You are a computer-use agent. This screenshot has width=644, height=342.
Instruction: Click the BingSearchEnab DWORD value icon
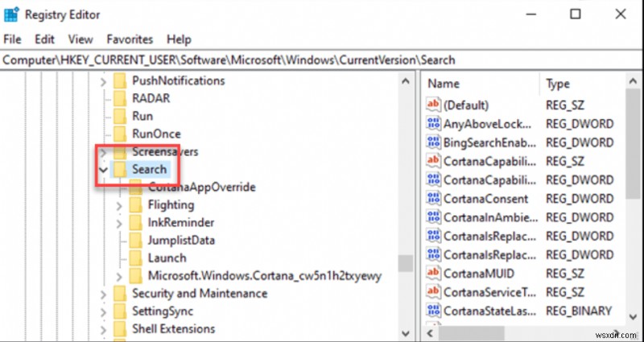coord(433,142)
